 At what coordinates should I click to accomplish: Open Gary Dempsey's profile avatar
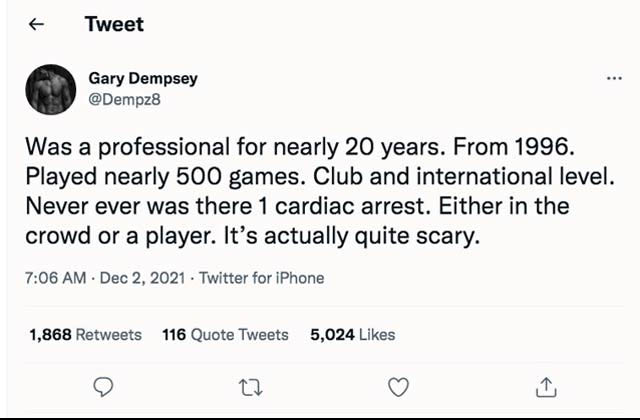[x=50, y=90]
